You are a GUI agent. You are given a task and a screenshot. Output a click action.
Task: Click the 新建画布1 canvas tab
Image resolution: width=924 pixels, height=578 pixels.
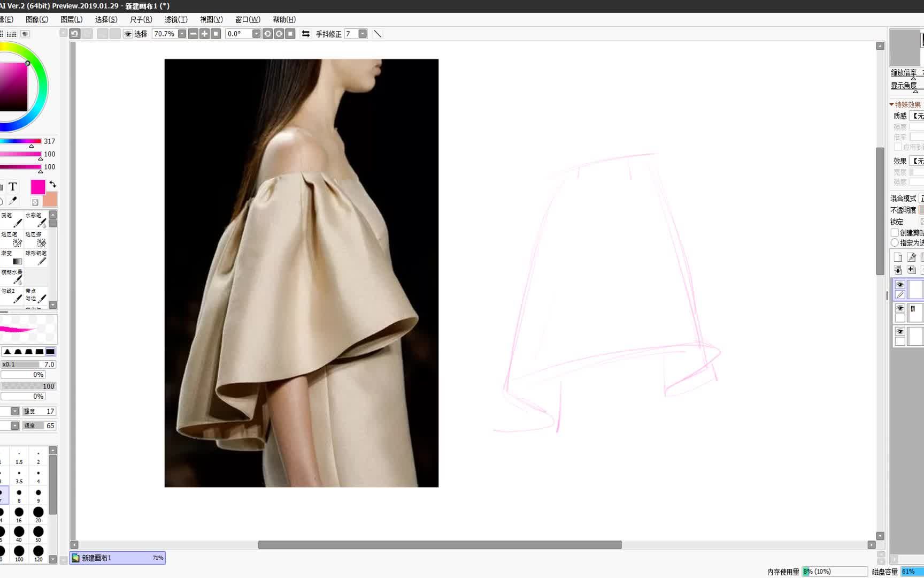click(117, 558)
